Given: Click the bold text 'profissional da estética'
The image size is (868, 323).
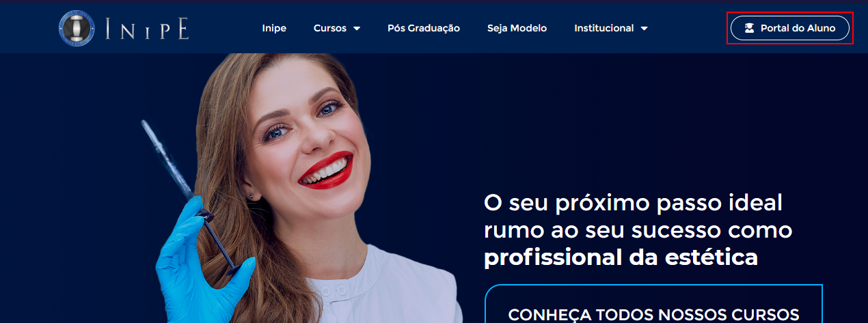Looking at the screenshot, I should tap(621, 258).
